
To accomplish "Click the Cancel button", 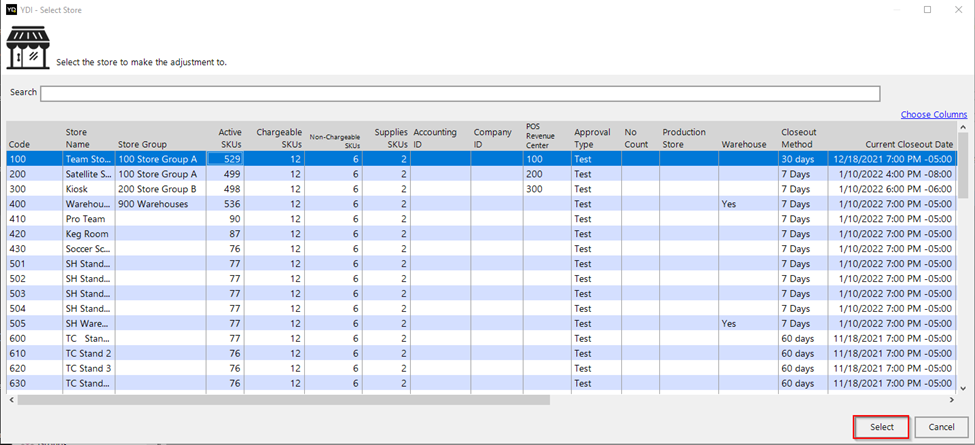I will coord(941,427).
